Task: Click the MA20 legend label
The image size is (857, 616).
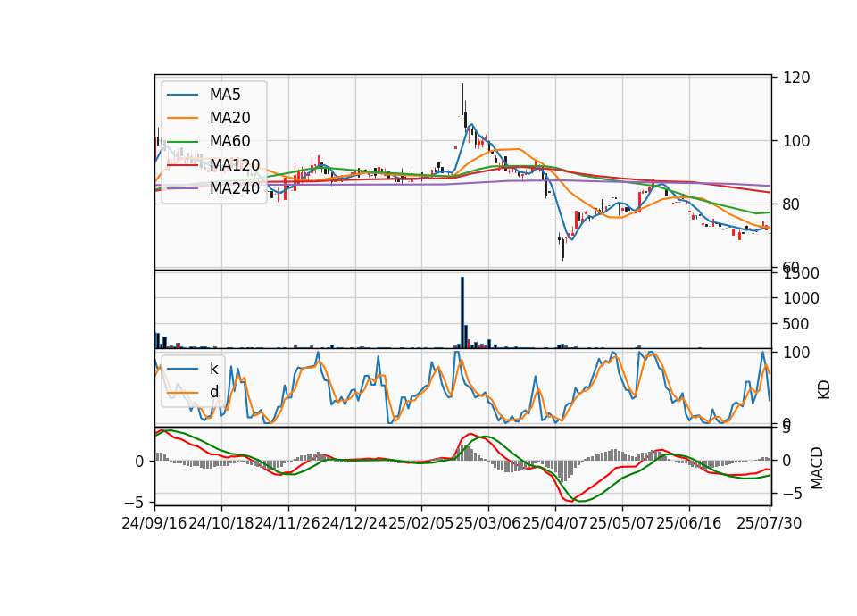Action: (x=229, y=118)
